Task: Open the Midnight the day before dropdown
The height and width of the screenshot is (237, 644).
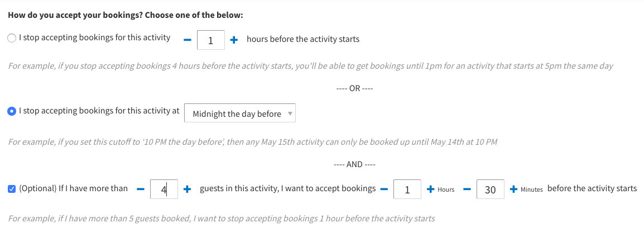Action: pyautogui.click(x=239, y=114)
